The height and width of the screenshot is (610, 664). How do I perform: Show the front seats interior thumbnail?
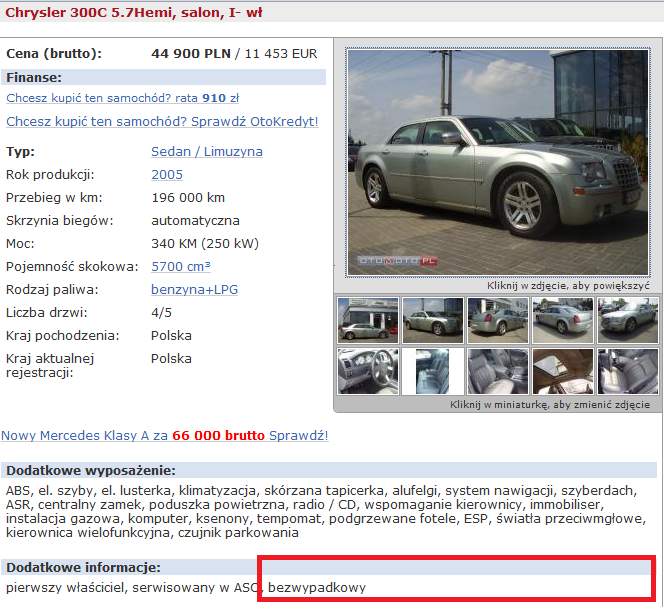(498, 372)
